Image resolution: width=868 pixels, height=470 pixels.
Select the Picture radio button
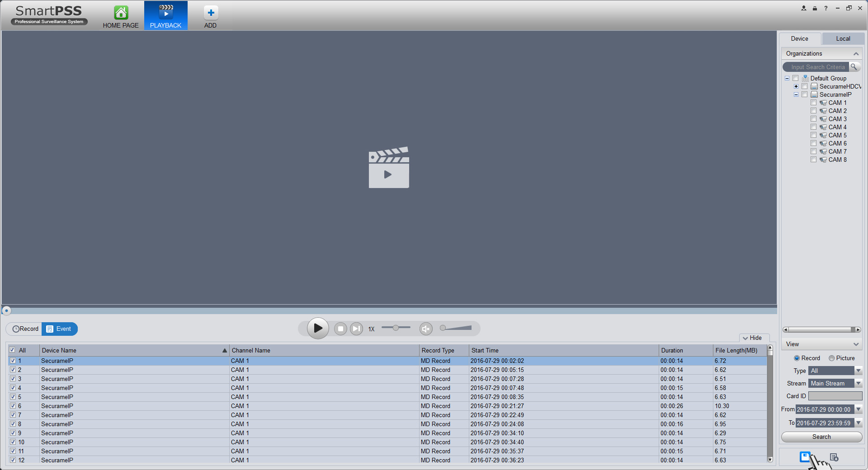pyautogui.click(x=831, y=358)
